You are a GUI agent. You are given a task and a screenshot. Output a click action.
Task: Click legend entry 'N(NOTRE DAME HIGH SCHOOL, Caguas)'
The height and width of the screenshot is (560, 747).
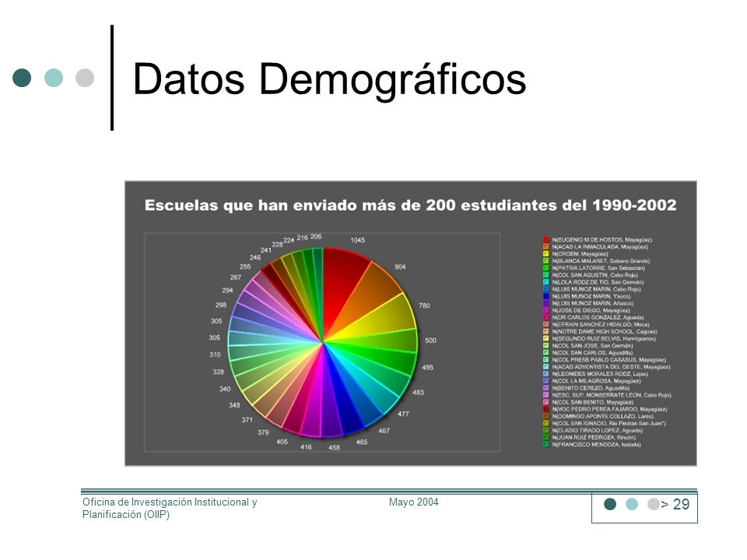pos(605,331)
